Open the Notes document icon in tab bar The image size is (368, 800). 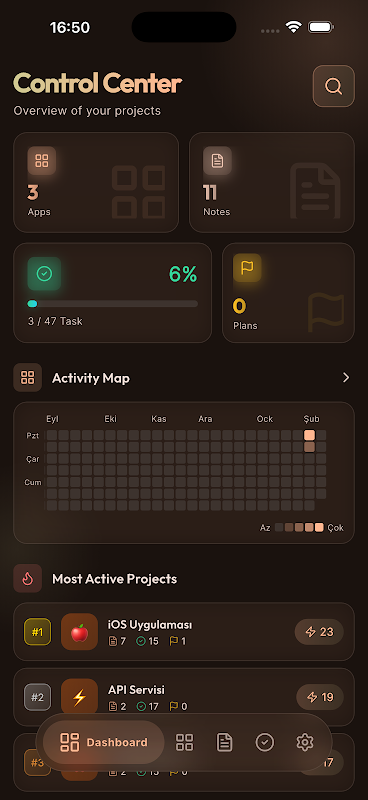(224, 742)
